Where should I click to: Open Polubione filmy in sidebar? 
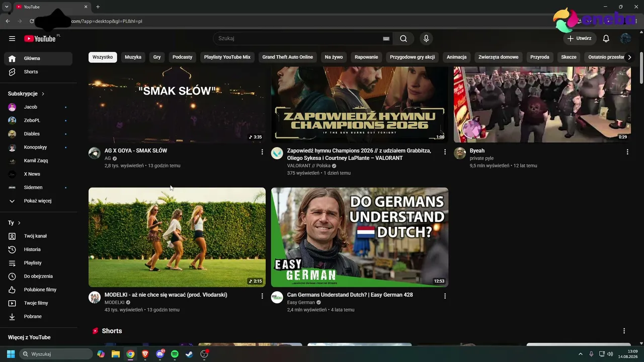click(x=38, y=290)
